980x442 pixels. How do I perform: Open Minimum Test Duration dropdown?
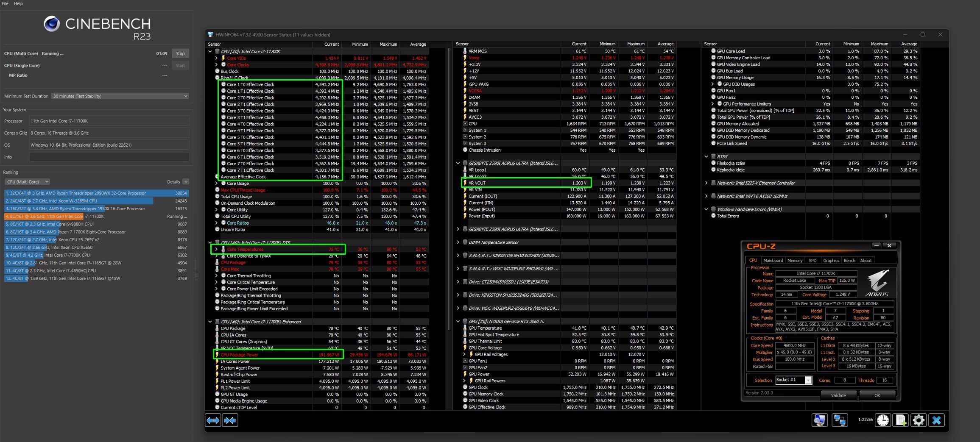click(x=120, y=96)
